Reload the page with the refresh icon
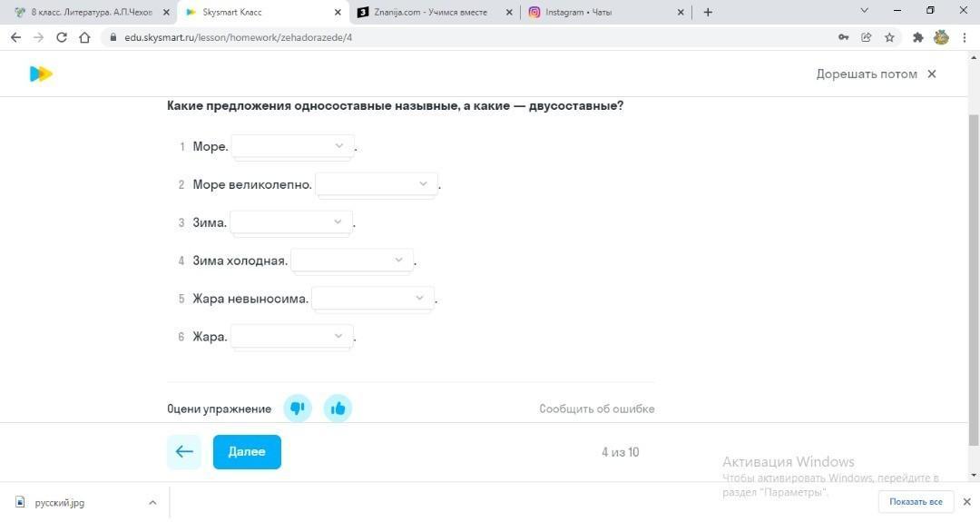Image resolution: width=980 pixels, height=522 pixels. (x=62, y=37)
